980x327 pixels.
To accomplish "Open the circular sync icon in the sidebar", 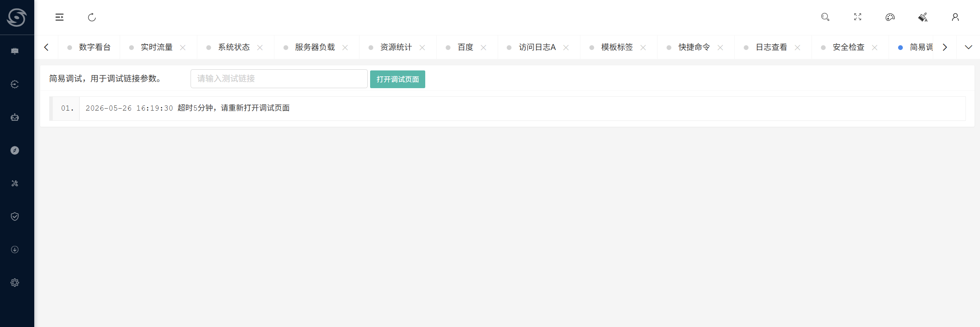I will (x=15, y=84).
